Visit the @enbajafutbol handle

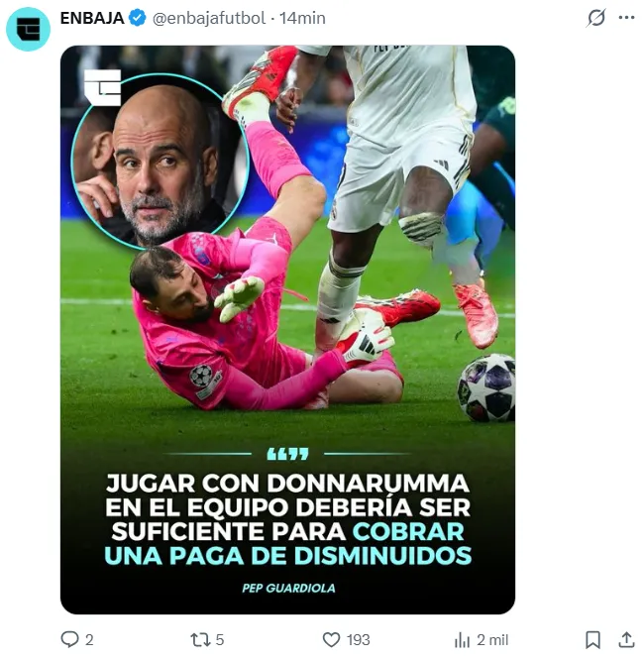[209, 18]
